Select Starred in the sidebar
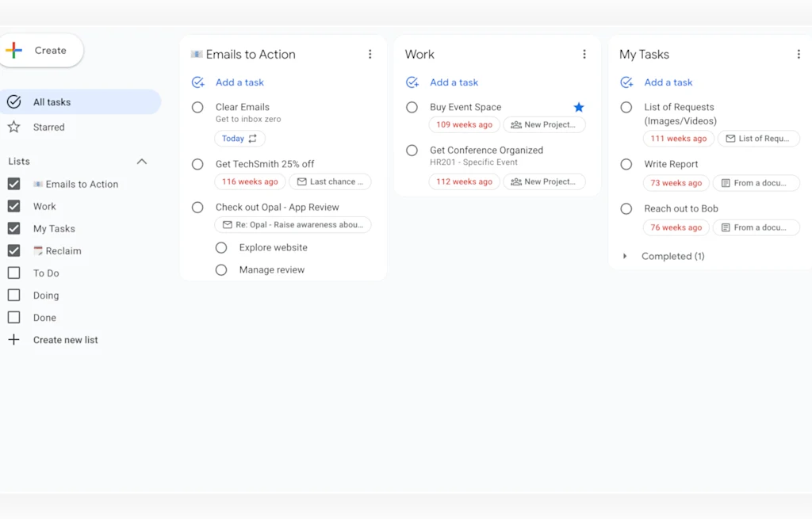 tap(48, 127)
